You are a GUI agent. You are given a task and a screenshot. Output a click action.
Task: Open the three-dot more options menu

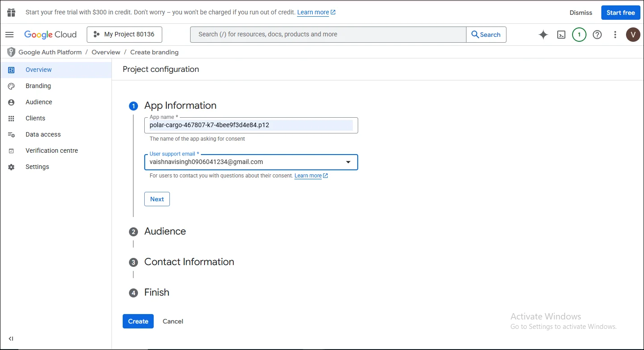(615, 35)
